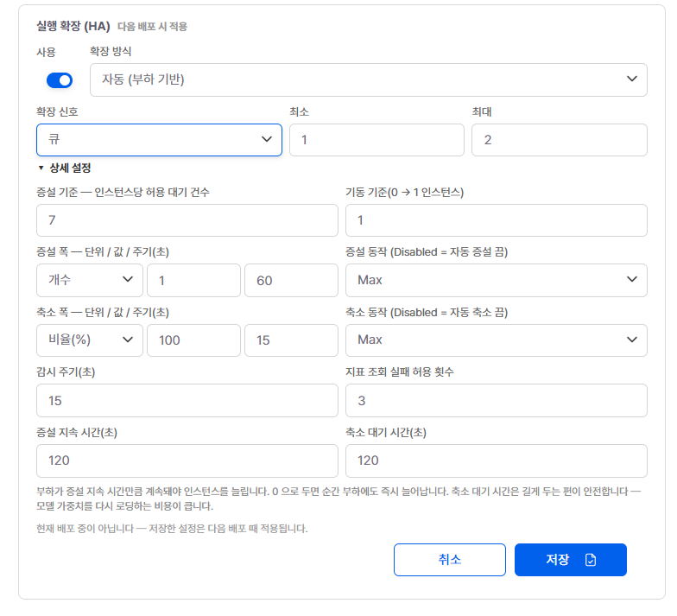Collapse the 상세 설정 section

(64, 168)
